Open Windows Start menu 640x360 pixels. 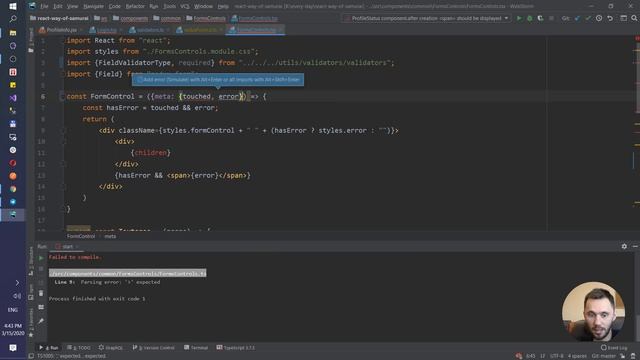[x=13, y=6]
